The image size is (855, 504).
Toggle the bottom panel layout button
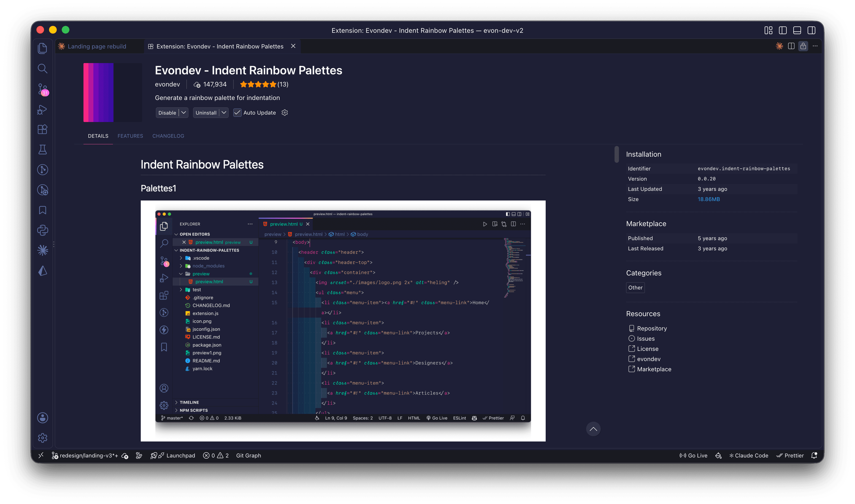point(797,30)
